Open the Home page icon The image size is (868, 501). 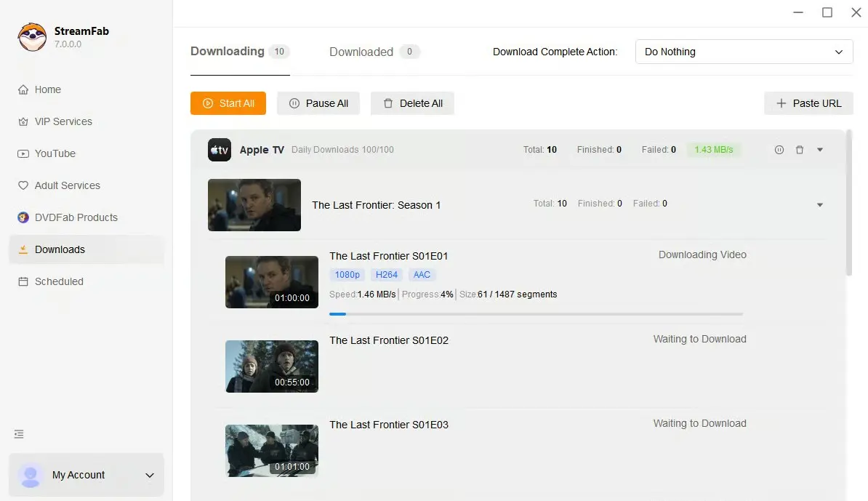(23, 89)
